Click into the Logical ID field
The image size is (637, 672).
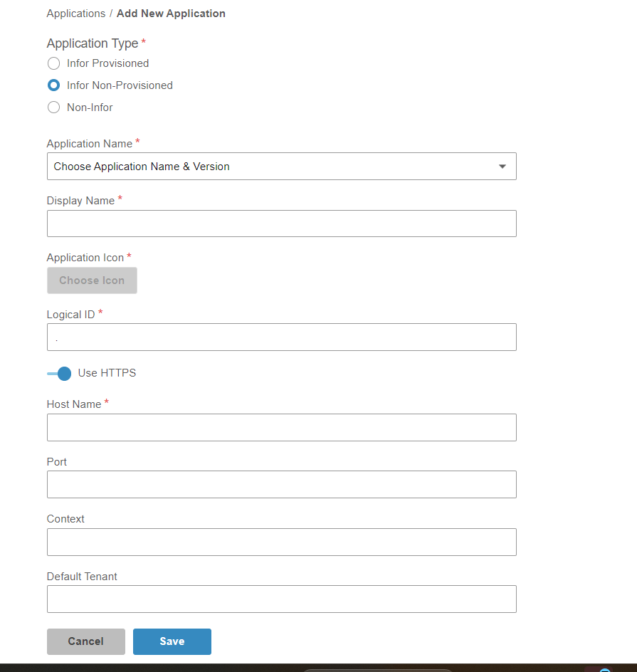[x=281, y=337]
